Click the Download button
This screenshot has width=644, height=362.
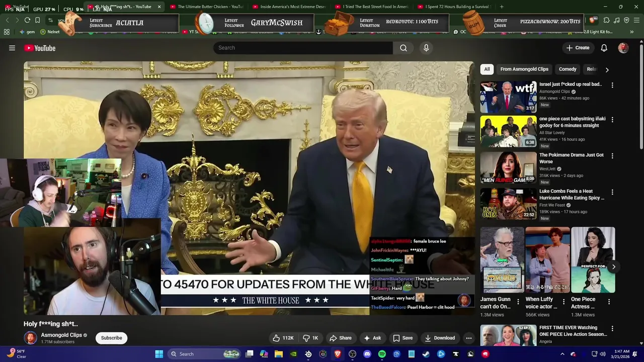pos(440,338)
